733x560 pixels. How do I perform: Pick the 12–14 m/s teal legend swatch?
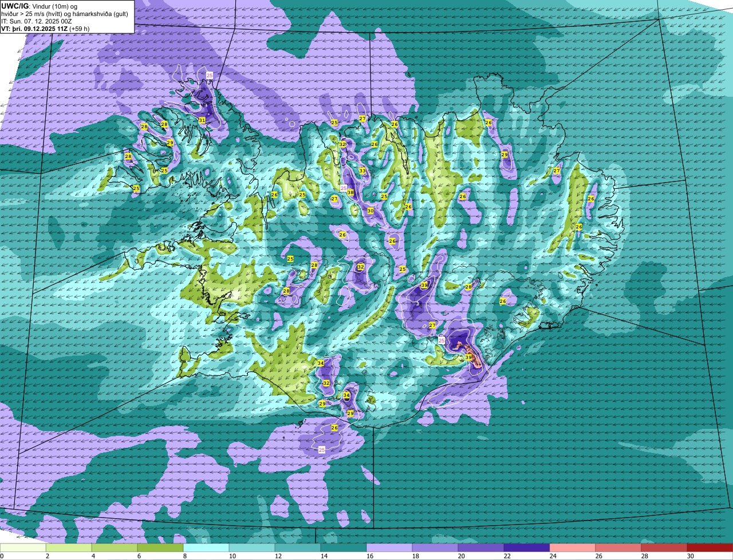click(298, 547)
